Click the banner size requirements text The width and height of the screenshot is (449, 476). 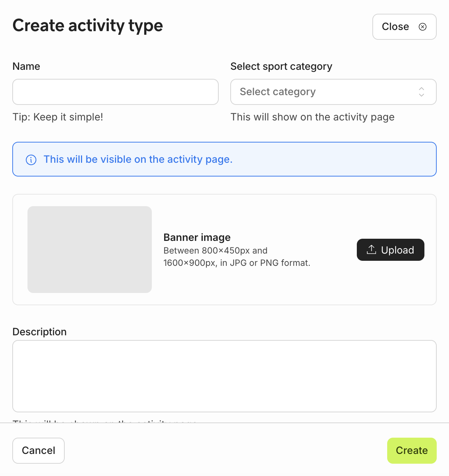pos(236,257)
